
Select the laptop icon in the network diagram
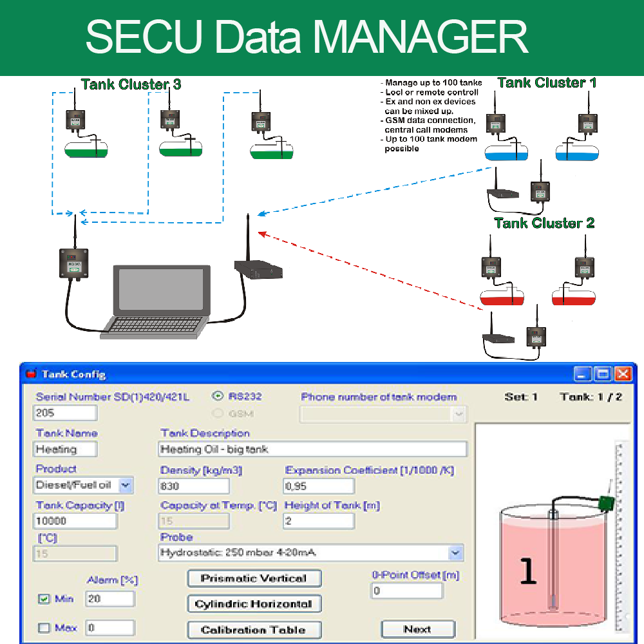(160, 296)
